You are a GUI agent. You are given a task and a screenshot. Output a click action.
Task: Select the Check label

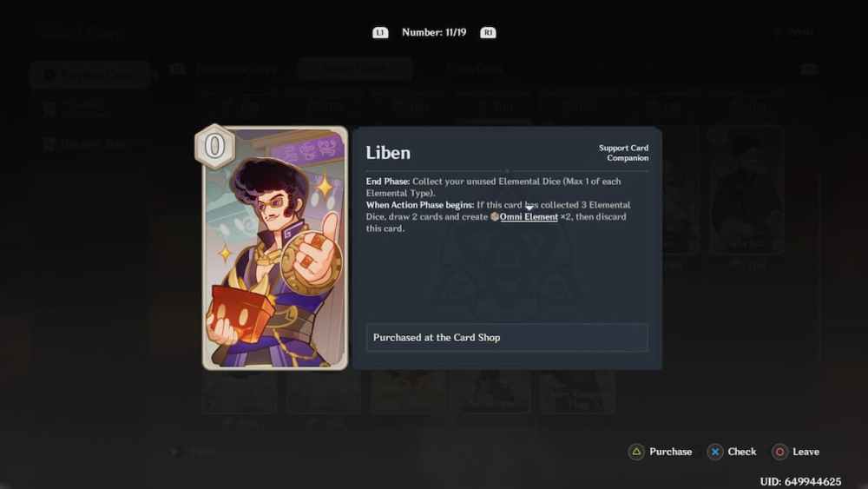click(742, 452)
